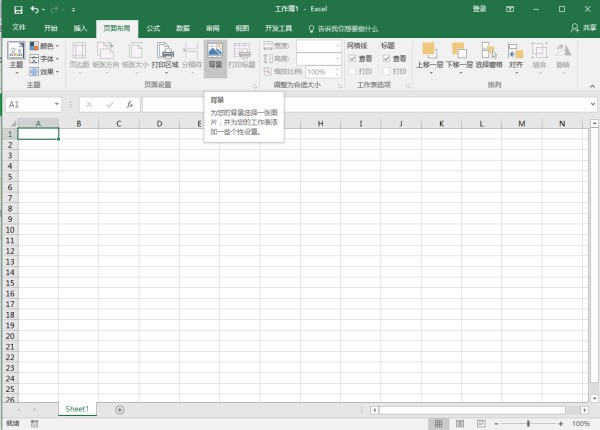Open the Width (宽度) dropdown
Image resolution: width=600 pixels, height=430 pixels.
pos(338,46)
